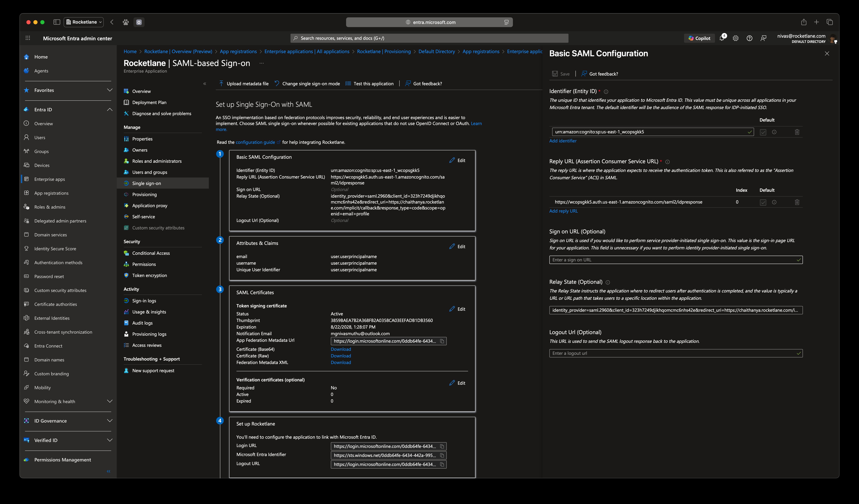Focus the Sign on URL input field

(x=676, y=260)
